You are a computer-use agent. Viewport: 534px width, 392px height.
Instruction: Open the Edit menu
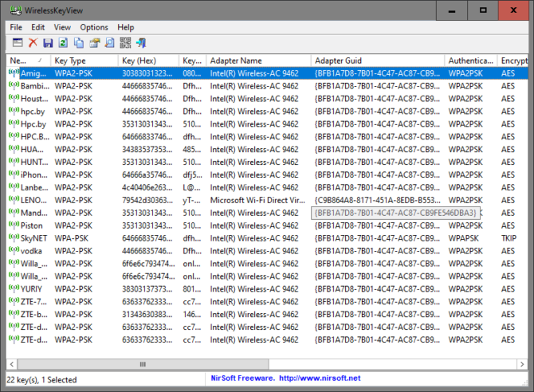tap(37, 27)
